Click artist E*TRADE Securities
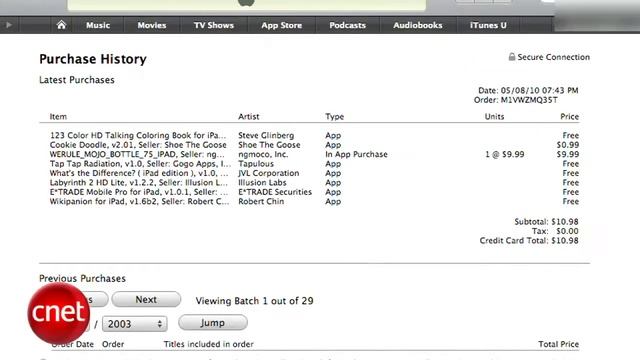Viewport: 640px width, 360px height. (x=275, y=192)
